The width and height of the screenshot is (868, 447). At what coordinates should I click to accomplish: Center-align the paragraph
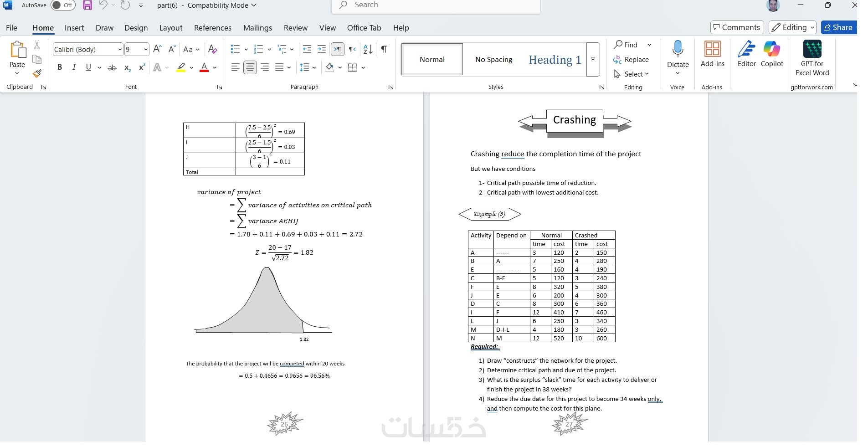pyautogui.click(x=250, y=67)
